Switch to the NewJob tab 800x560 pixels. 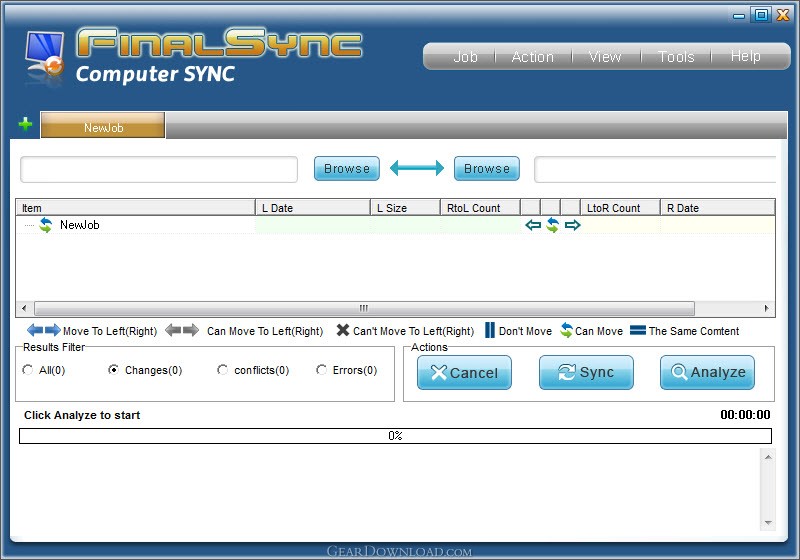tap(103, 125)
